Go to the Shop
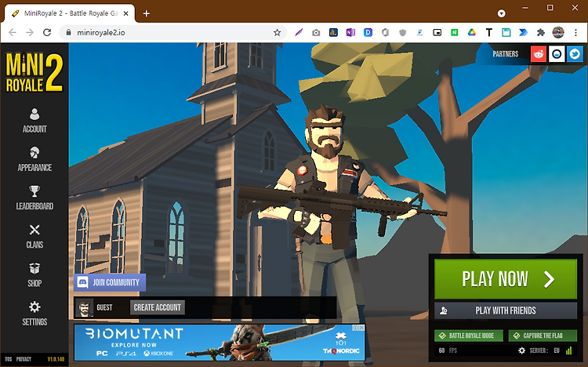The image size is (588, 367). coord(34,275)
